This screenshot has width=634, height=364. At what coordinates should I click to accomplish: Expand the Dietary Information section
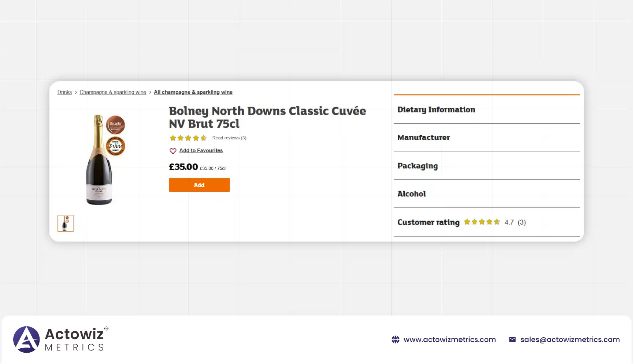click(436, 109)
